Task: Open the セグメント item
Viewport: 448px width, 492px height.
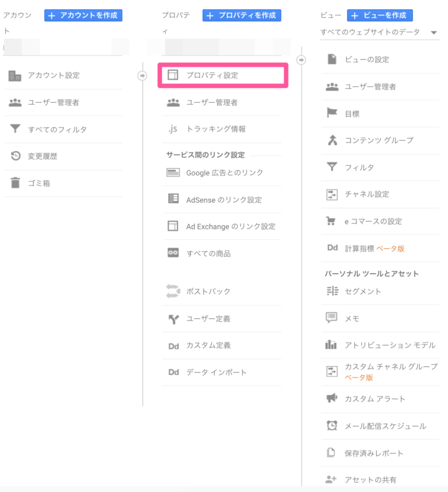Action: click(x=380, y=291)
